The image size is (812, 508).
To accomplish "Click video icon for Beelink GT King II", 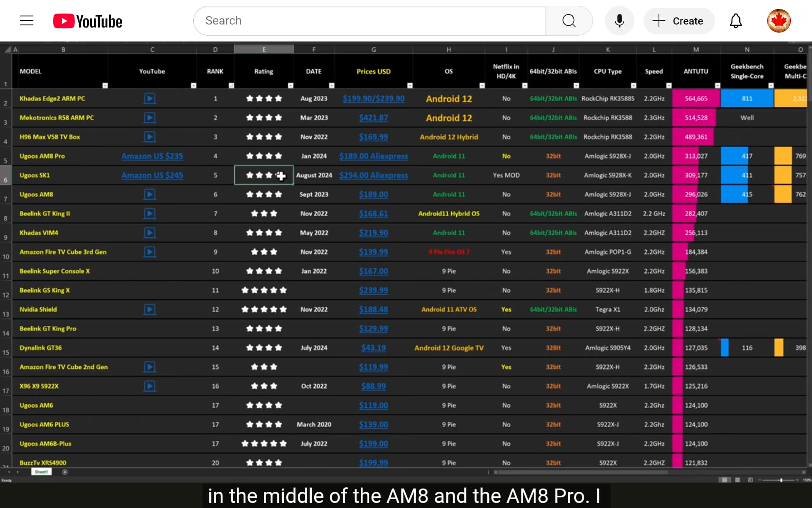I will 149,213.
